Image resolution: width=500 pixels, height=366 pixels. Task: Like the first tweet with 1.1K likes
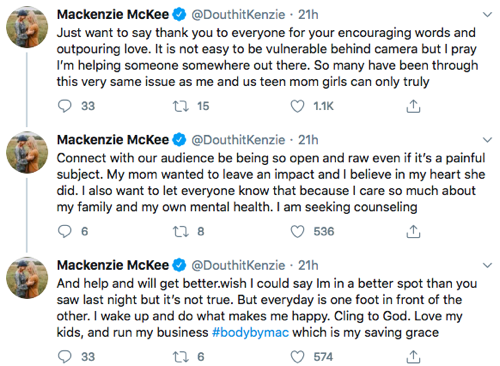pyautogui.click(x=297, y=106)
